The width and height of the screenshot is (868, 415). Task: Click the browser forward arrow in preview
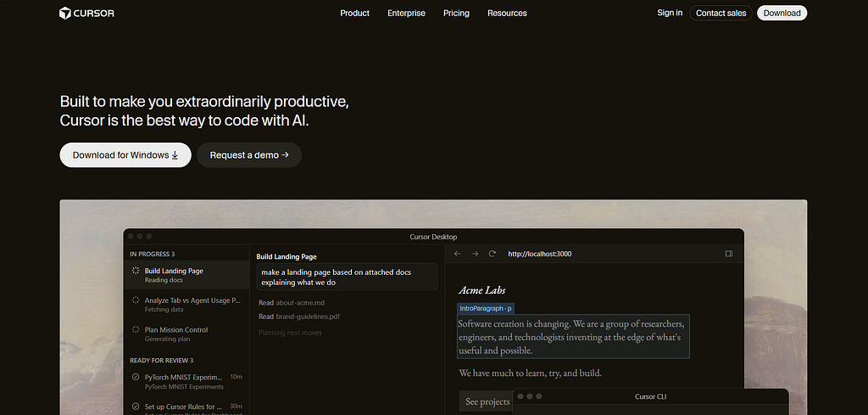(x=475, y=254)
